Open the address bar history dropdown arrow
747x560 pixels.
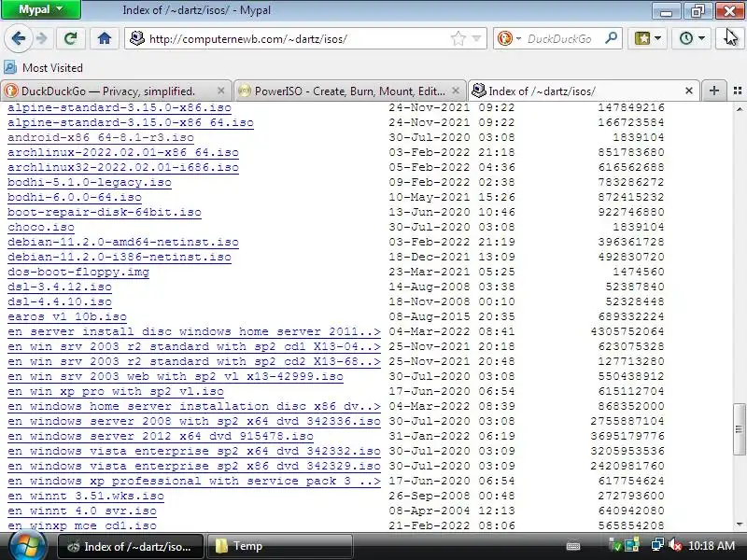tap(476, 38)
